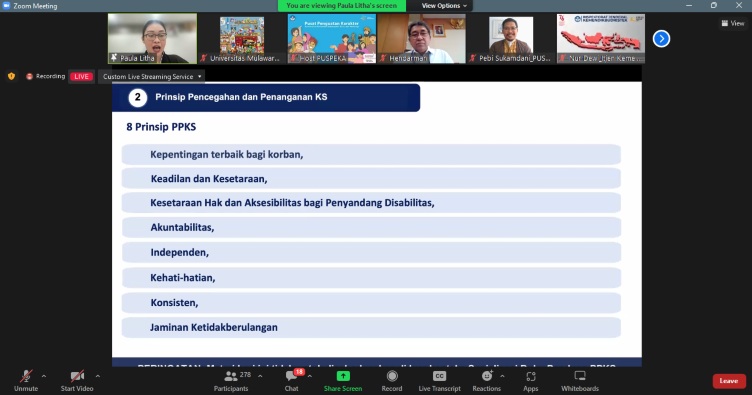Screen dimensions: 752x395
Task: Click the number 2 circle on the slide
Action: coord(138,98)
